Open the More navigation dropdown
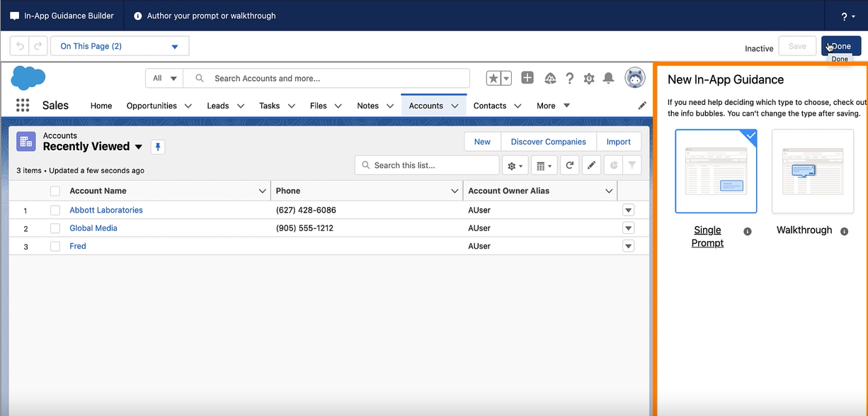868x416 pixels. (x=553, y=106)
